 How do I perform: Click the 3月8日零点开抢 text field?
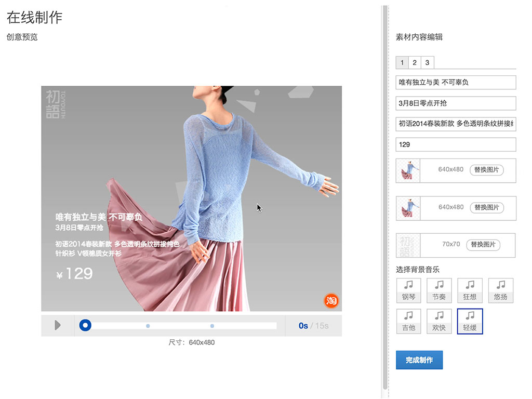[x=456, y=103]
